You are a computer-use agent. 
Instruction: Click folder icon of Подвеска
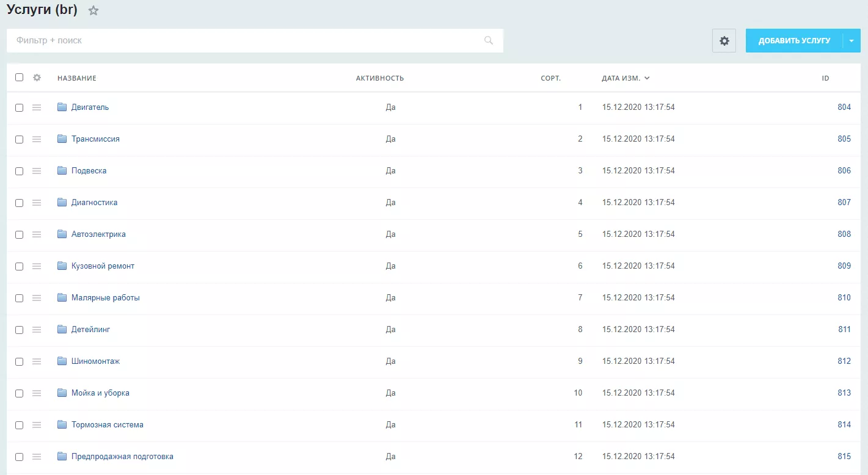[62, 170]
